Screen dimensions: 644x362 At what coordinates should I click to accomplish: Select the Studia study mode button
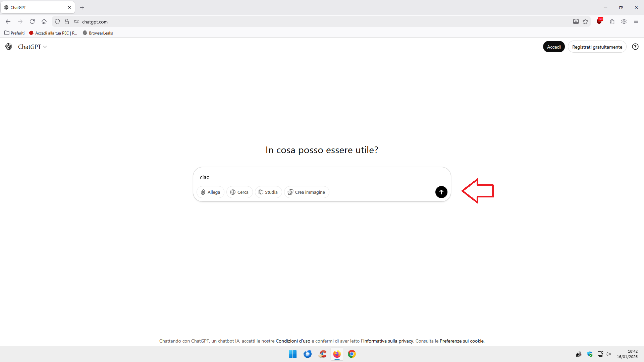pos(268,192)
